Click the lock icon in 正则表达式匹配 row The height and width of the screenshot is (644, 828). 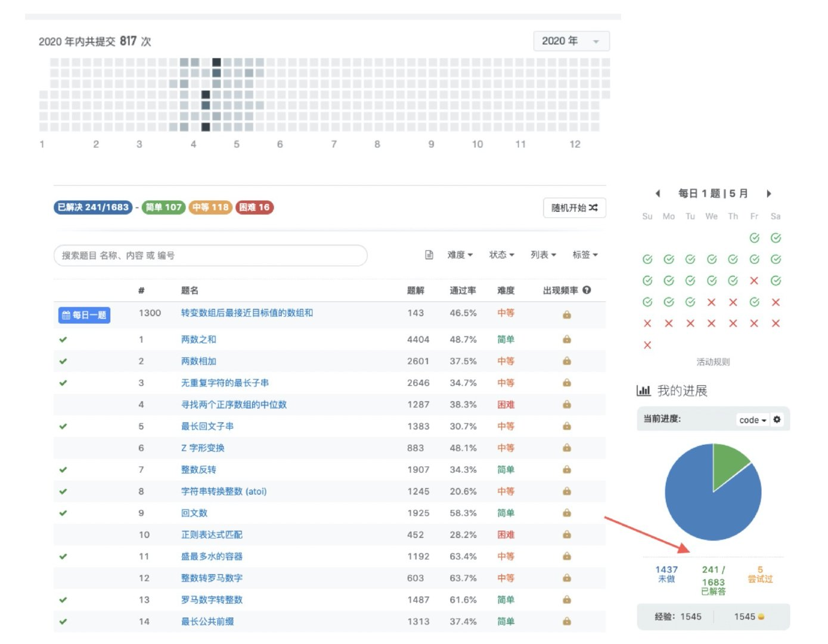(x=567, y=535)
